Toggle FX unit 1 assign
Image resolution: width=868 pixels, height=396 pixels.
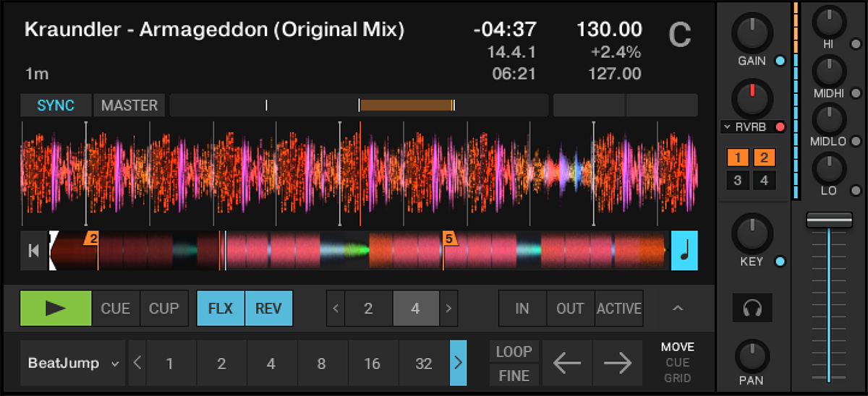(737, 159)
